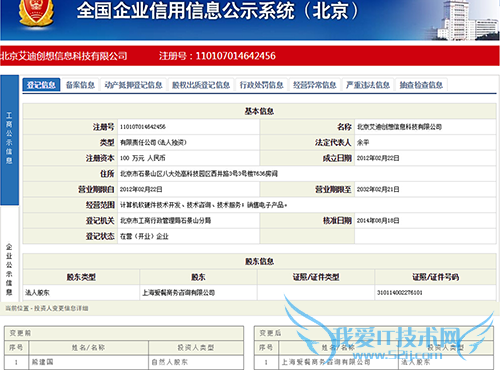This screenshot has width=500, height=370.
Task: Click the 登记状态 value 在营(开业)企业
Action: (144, 236)
